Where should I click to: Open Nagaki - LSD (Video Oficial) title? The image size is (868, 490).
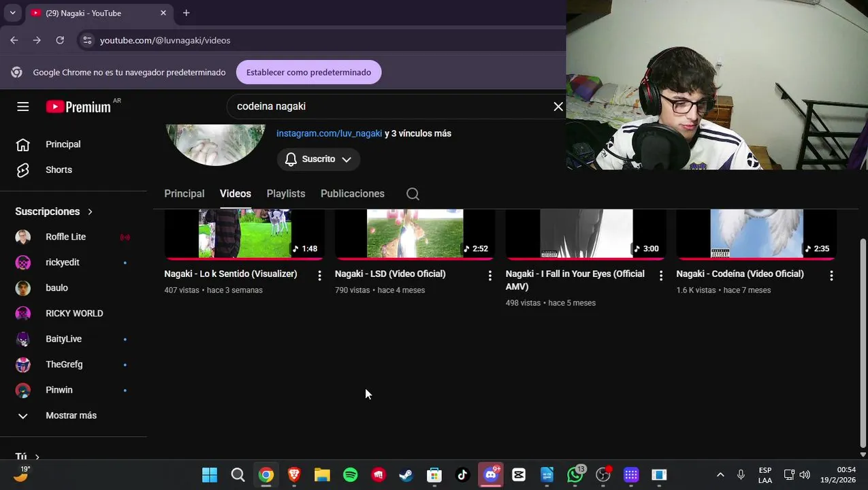click(390, 274)
